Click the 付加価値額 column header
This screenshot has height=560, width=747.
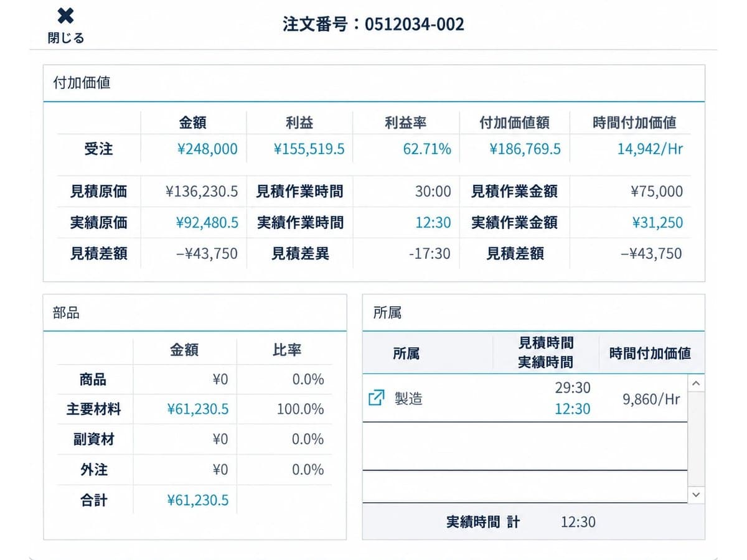click(514, 123)
